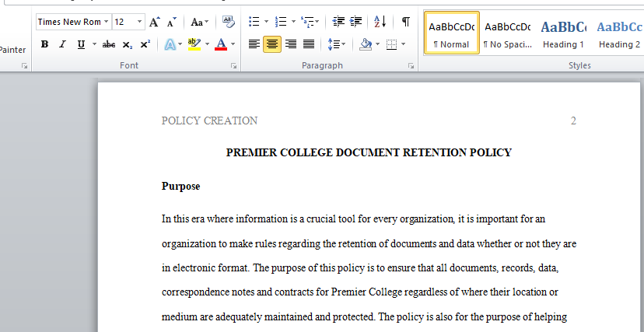Decrease paragraph indent
This screenshot has width=644, height=332.
338,22
